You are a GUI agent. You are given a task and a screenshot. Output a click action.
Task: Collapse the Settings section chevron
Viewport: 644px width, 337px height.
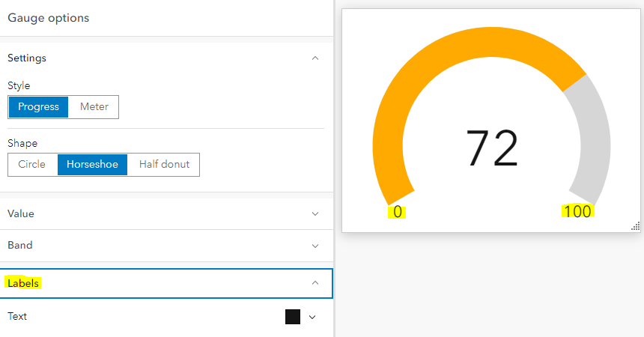click(x=315, y=58)
